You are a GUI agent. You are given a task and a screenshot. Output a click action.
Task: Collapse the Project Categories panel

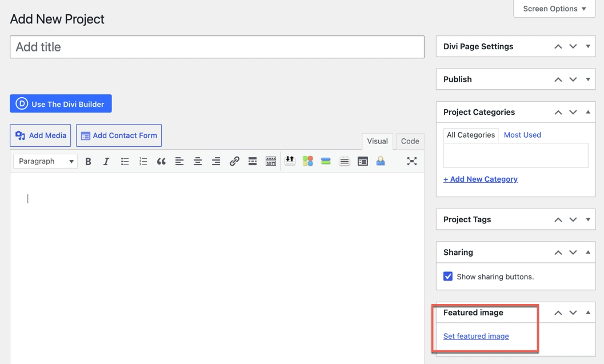[588, 112]
